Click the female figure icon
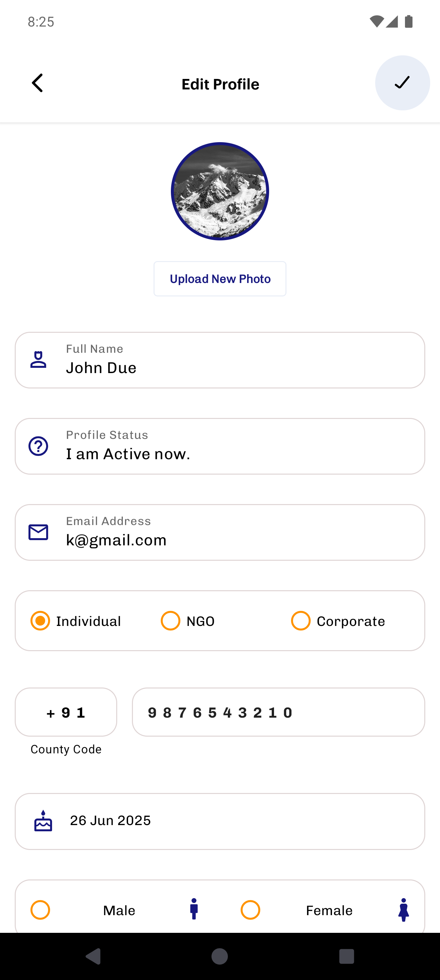 tap(403, 910)
